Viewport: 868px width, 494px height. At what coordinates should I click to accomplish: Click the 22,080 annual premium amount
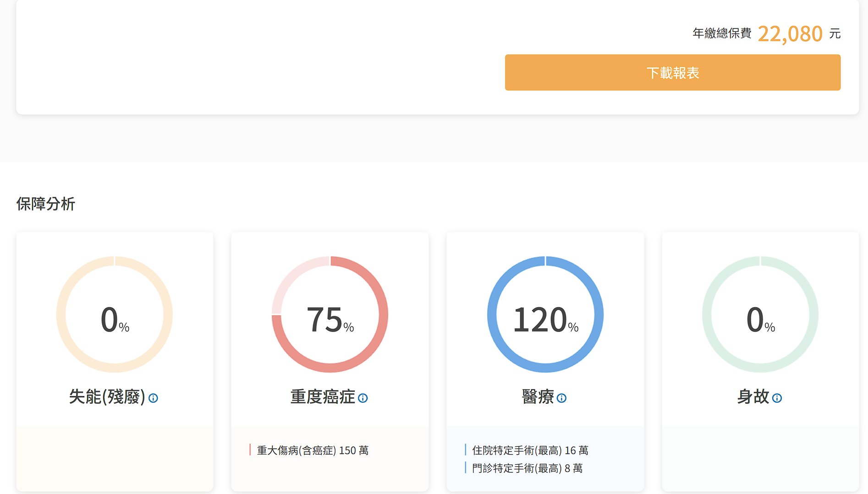pos(790,34)
